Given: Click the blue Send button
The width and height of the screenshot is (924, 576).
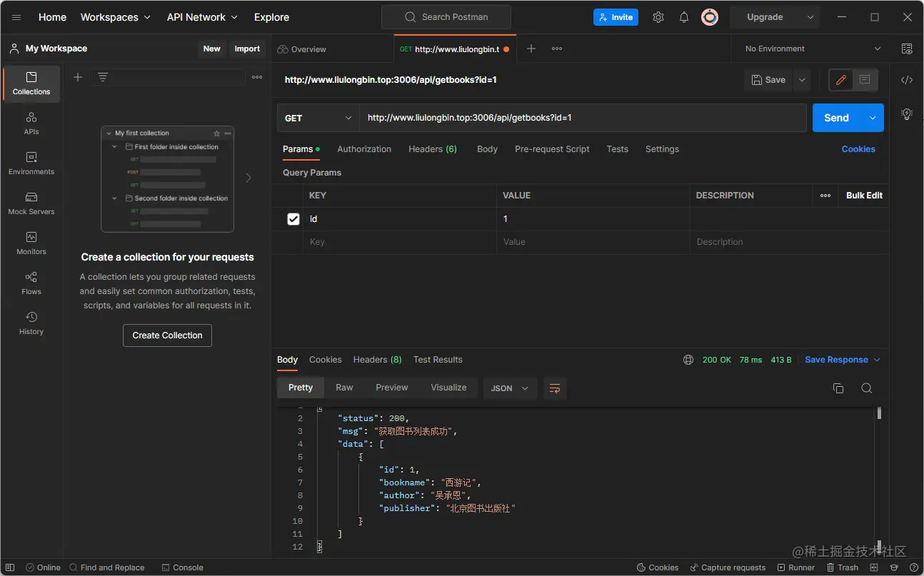Looking at the screenshot, I should click(837, 118).
